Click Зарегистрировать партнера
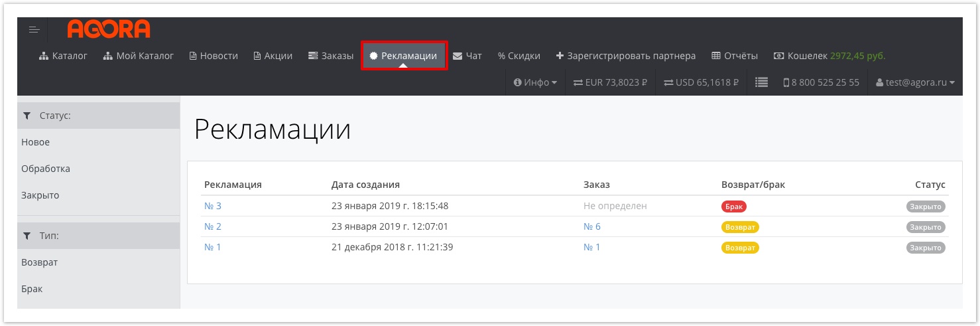This screenshot has width=980, height=326. pyautogui.click(x=626, y=56)
